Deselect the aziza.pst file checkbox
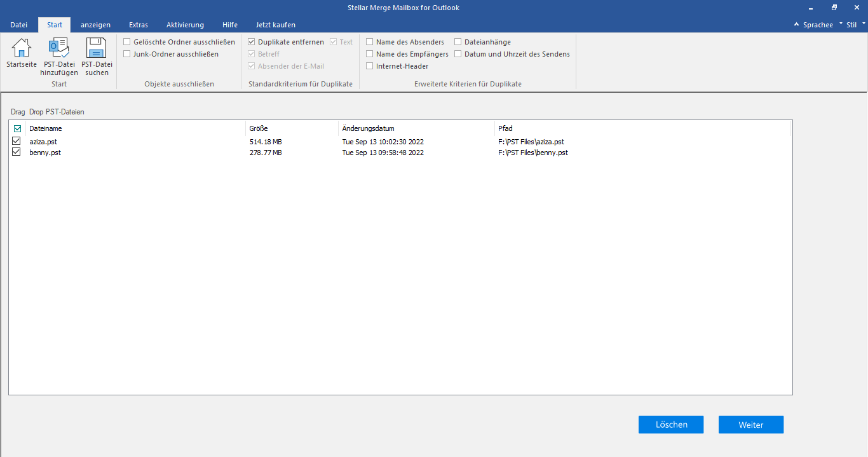The width and height of the screenshot is (868, 457). click(x=17, y=141)
